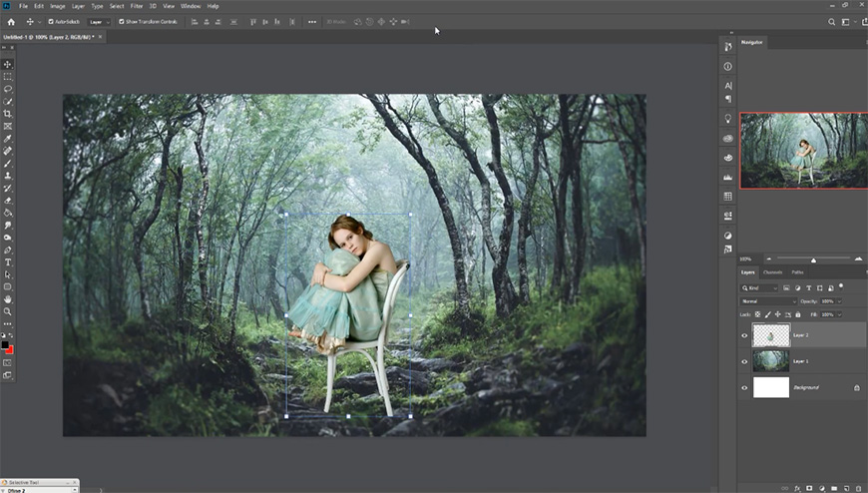Select the Pen tool
This screenshot has height=493, width=868.
point(8,249)
